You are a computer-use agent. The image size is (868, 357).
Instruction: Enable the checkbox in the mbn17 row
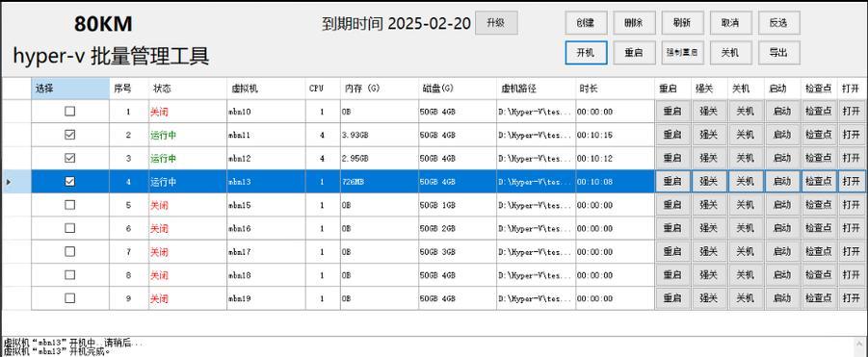pos(69,251)
